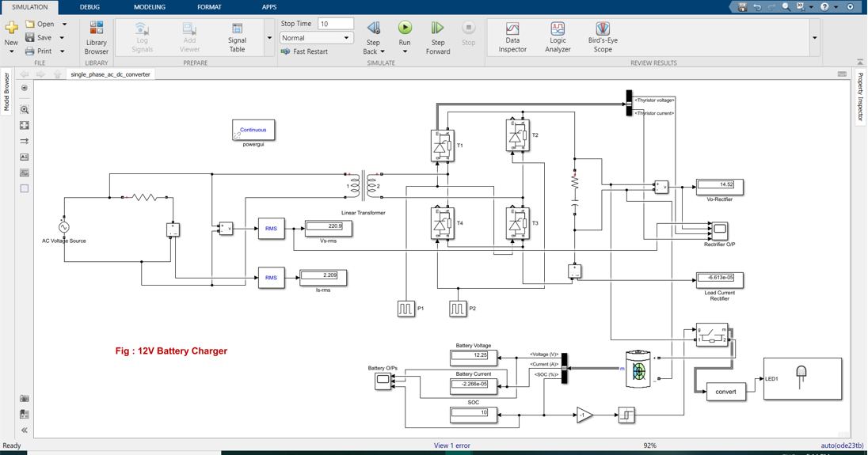Viewport: 868px width, 455px height.
Task: Click the Open folder icon
Action: click(30, 24)
